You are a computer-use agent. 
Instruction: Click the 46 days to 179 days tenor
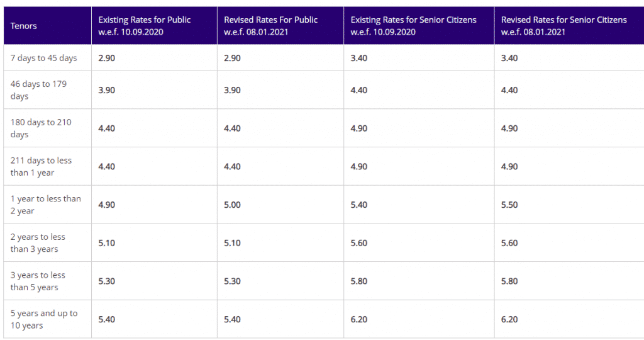click(x=38, y=90)
